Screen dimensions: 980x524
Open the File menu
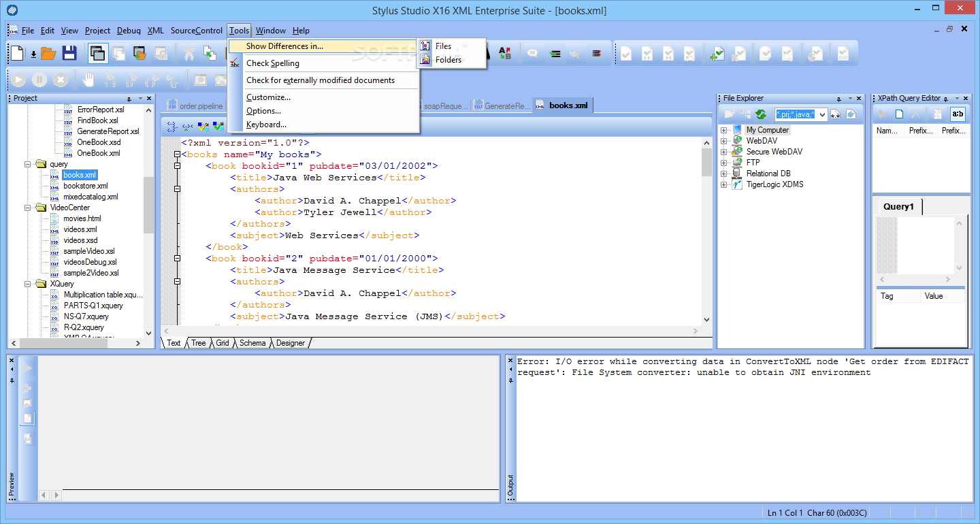28,31
